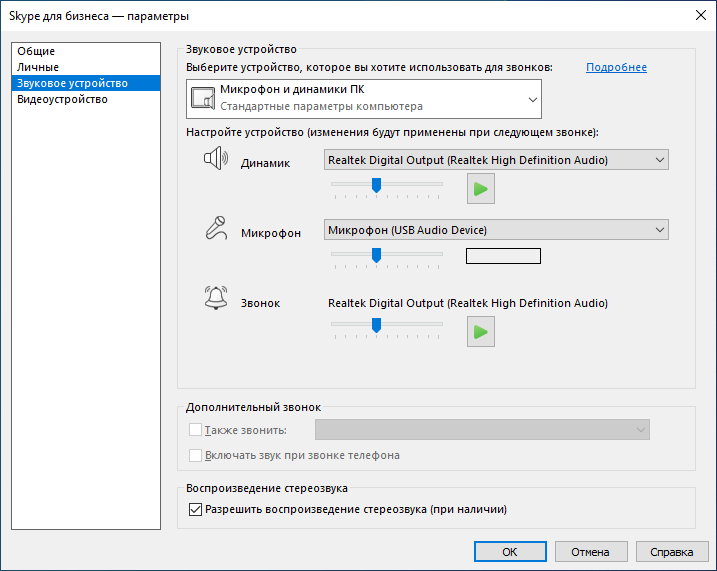The image size is (717, 571).
Task: Click the Realtek Digital Output text beside Звонок
Action: click(468, 303)
